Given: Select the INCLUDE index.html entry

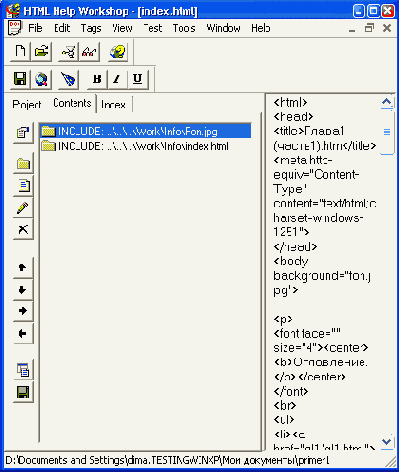Looking at the screenshot, I should [x=135, y=146].
